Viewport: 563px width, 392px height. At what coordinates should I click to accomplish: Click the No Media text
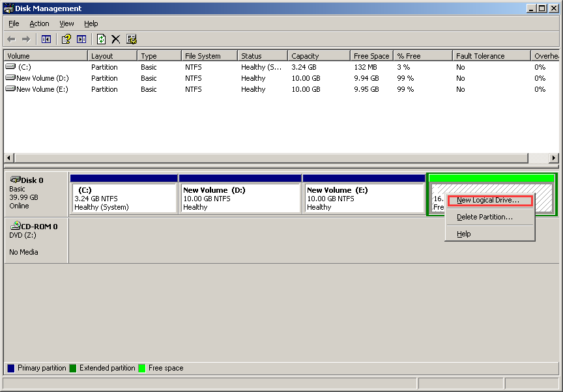[23, 252]
